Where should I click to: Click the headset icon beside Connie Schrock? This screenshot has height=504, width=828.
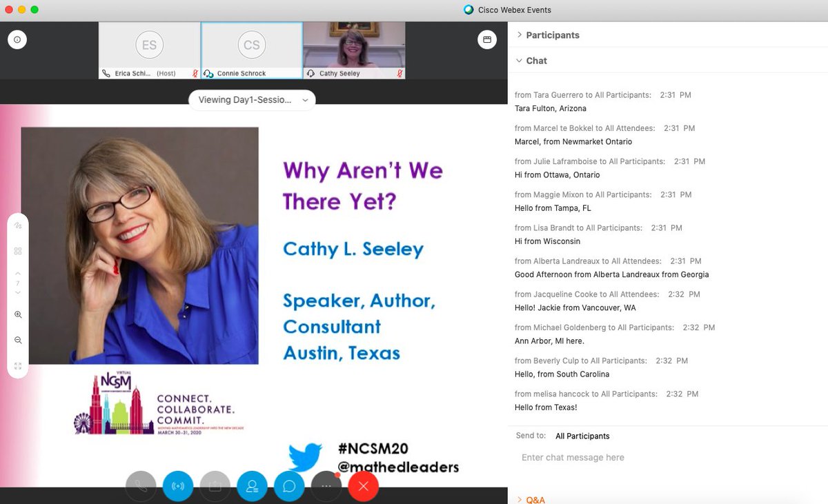208,73
